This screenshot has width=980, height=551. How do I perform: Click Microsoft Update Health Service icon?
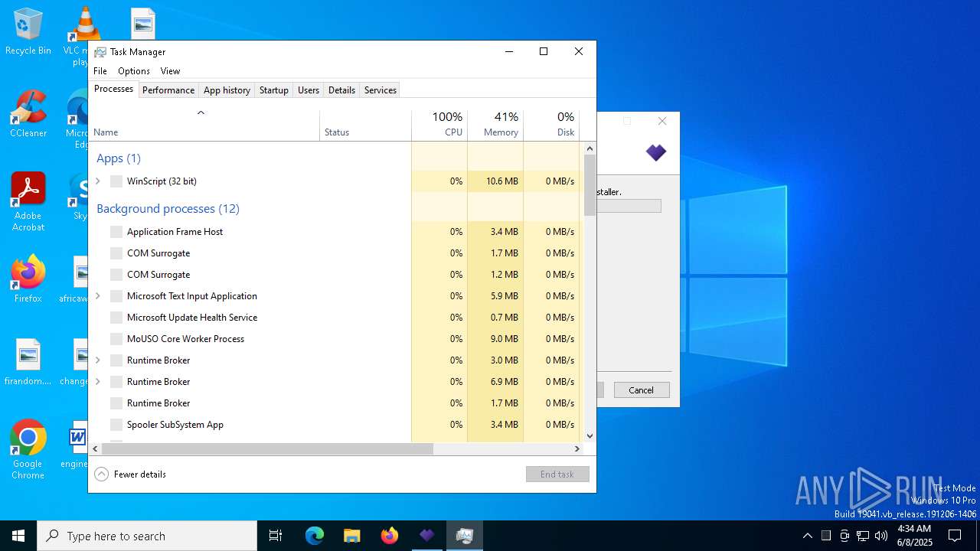pyautogui.click(x=116, y=318)
